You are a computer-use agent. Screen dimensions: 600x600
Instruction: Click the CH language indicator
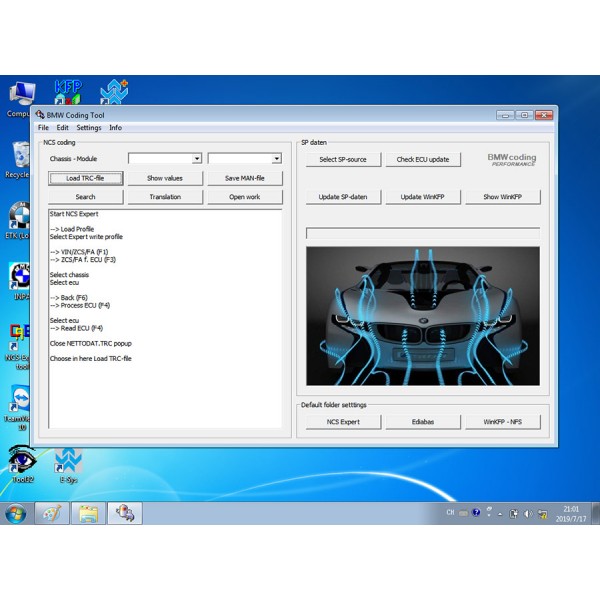coord(450,512)
